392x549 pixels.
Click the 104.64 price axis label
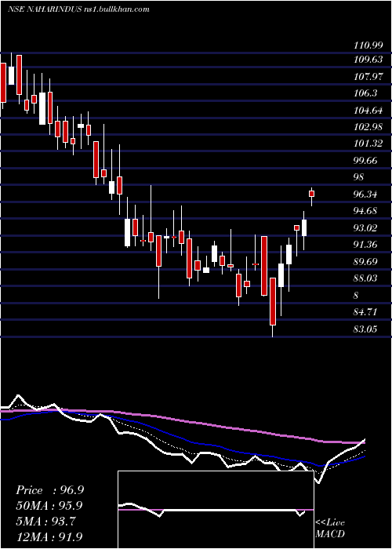(x=368, y=111)
